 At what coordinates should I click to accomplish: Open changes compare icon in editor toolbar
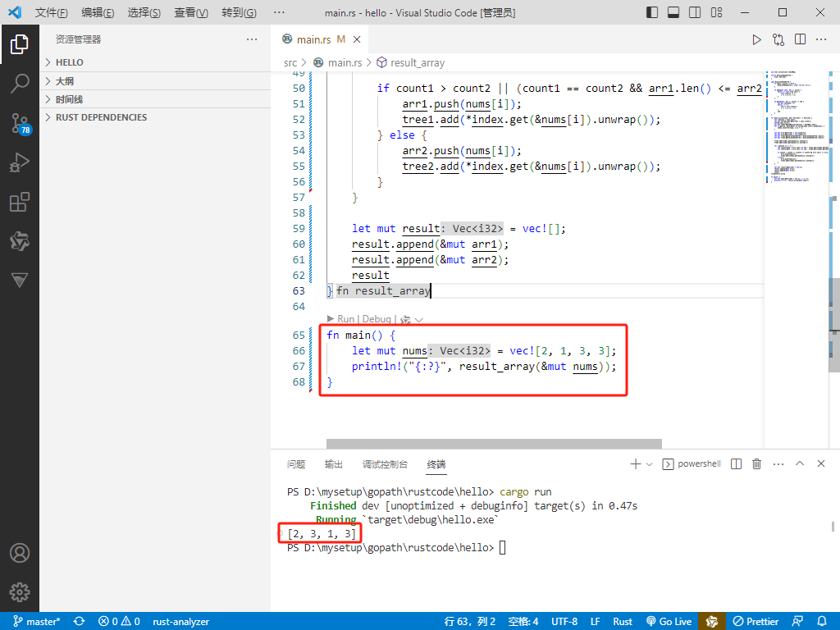point(778,39)
